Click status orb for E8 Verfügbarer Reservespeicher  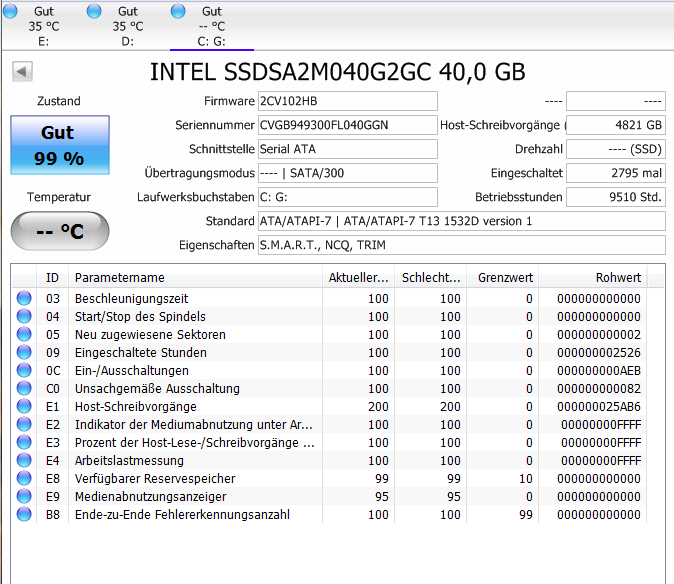tap(24, 478)
